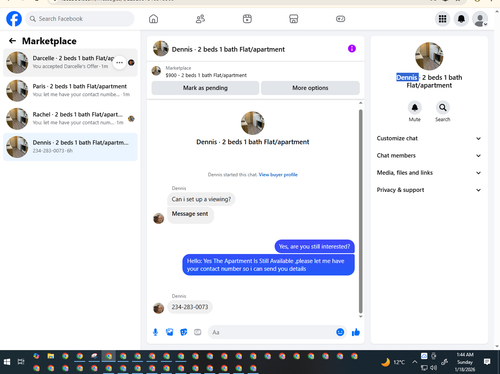The image size is (500, 374).
Task: Open the Friends tab icon
Action: (x=200, y=19)
